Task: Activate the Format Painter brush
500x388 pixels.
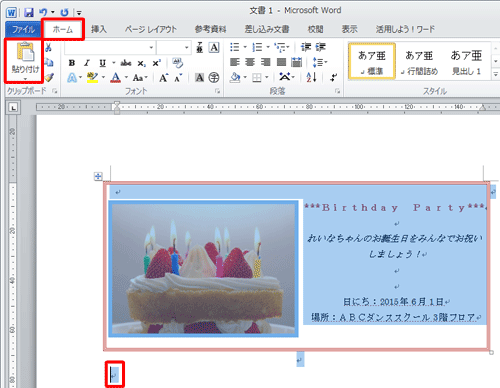Action: (x=49, y=77)
